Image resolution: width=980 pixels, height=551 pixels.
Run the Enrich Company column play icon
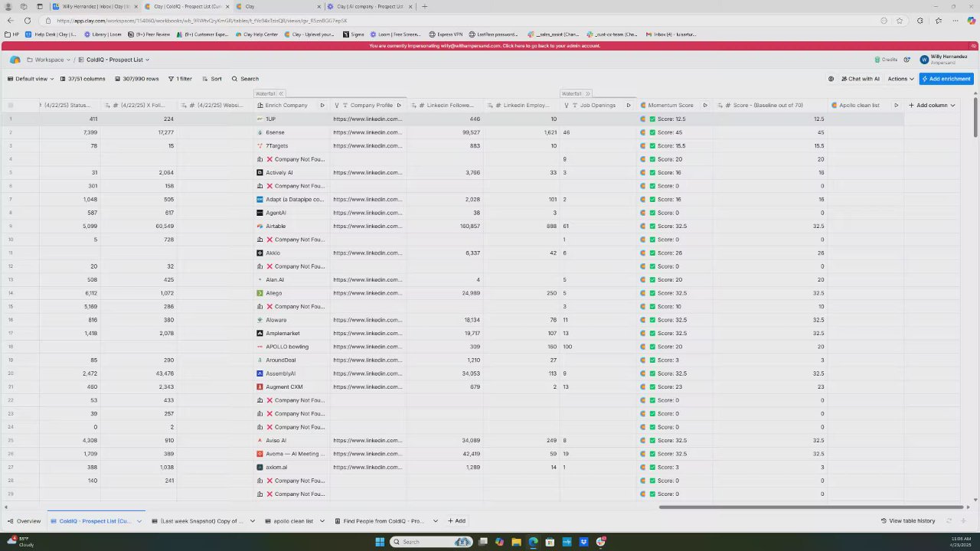point(322,105)
